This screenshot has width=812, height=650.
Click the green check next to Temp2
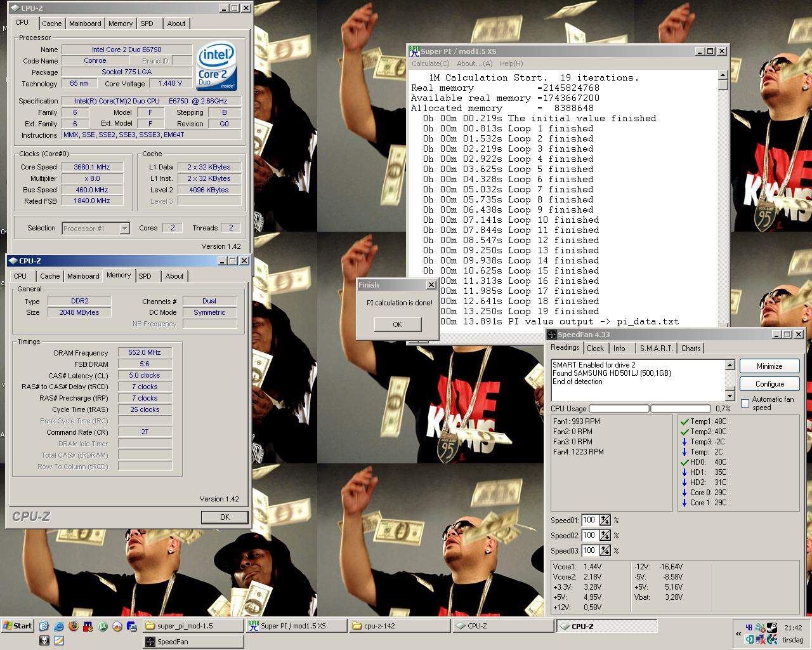pyautogui.click(x=684, y=432)
